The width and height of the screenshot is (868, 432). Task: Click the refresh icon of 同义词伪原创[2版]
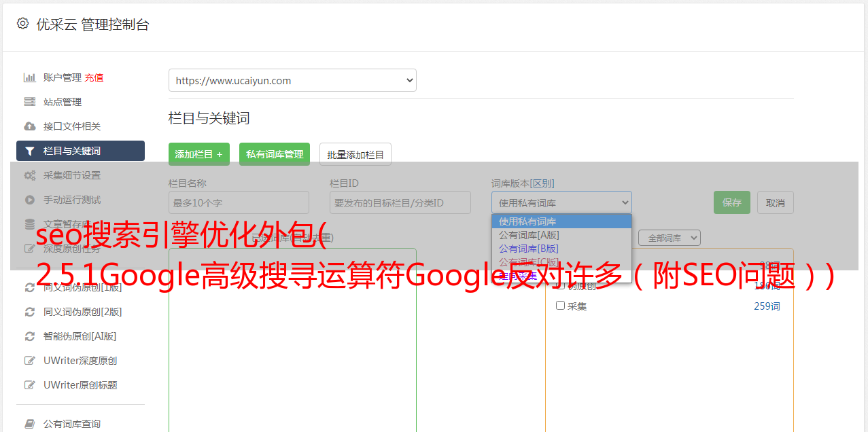coord(29,312)
